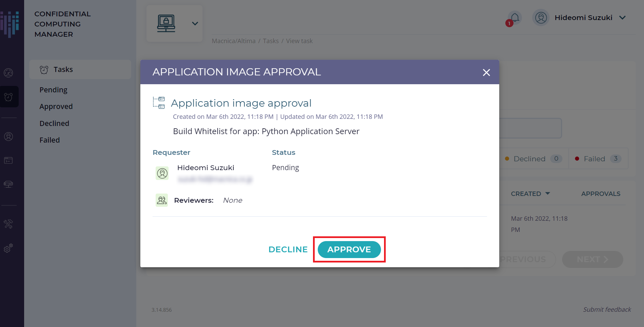Image resolution: width=644 pixels, height=327 pixels.
Task: Select the Tasks clock sidebar icon
Action: 8,97
